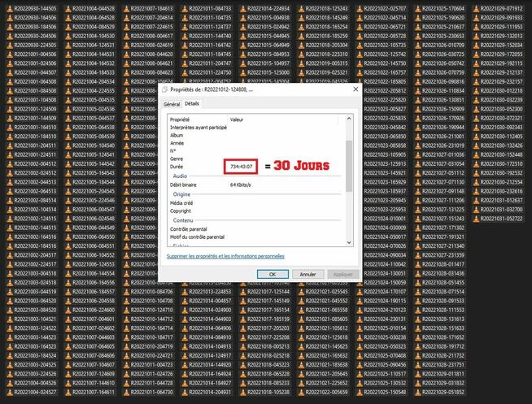Image resolution: width=532 pixels, height=404 pixels.
Task: Click VLC icon of file R20220930-144505
Action: (x=9, y=7)
